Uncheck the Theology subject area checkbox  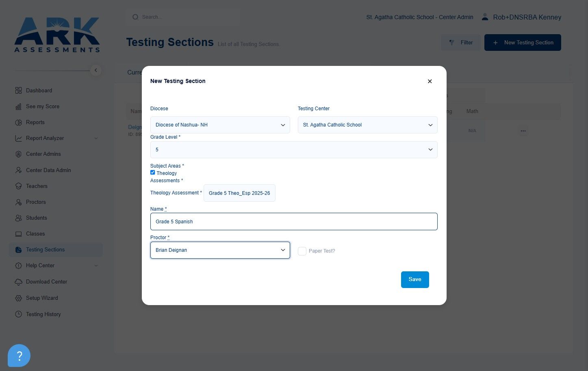tap(153, 172)
